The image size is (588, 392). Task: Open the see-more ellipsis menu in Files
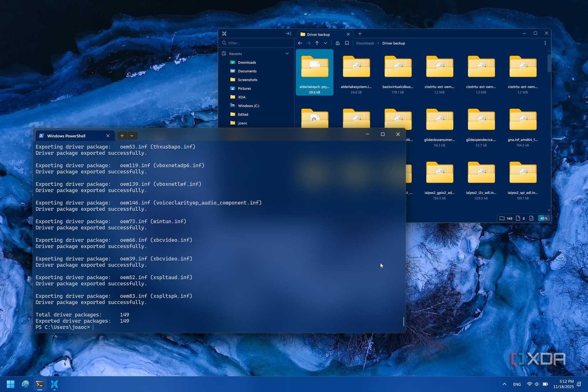click(545, 43)
